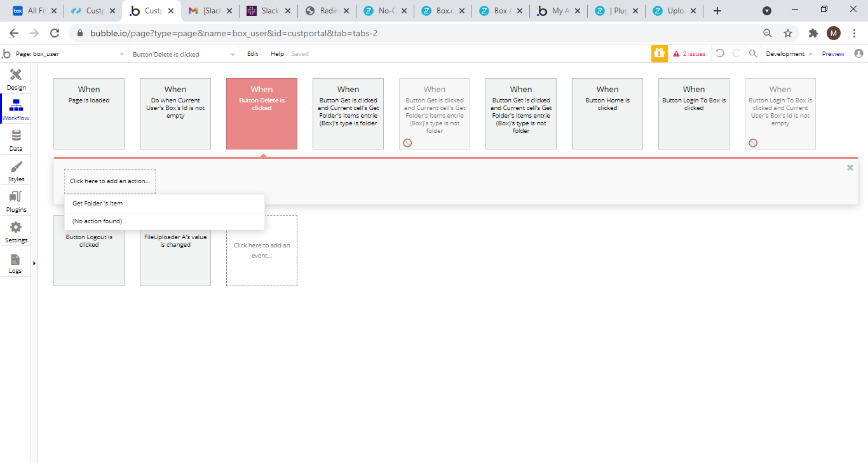The width and height of the screenshot is (868, 463).
Task: Select the Page is loaded event
Action: (89, 114)
